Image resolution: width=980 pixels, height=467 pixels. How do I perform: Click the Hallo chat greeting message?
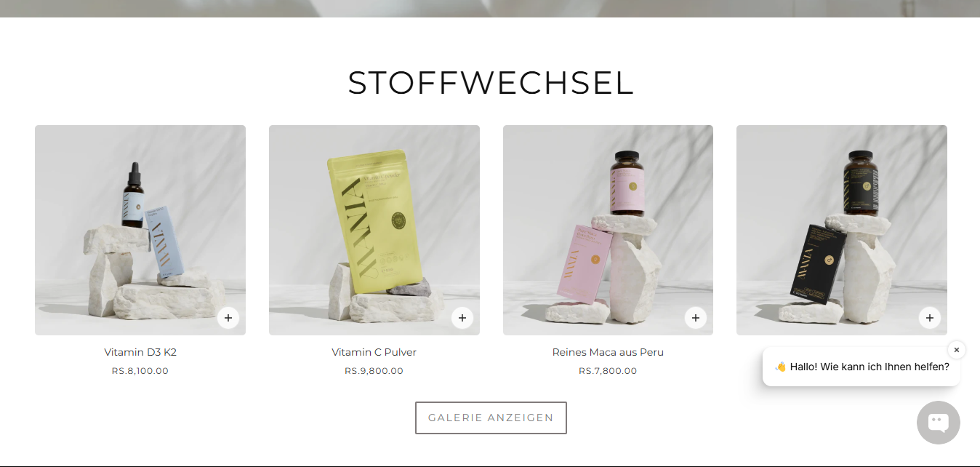861,367
